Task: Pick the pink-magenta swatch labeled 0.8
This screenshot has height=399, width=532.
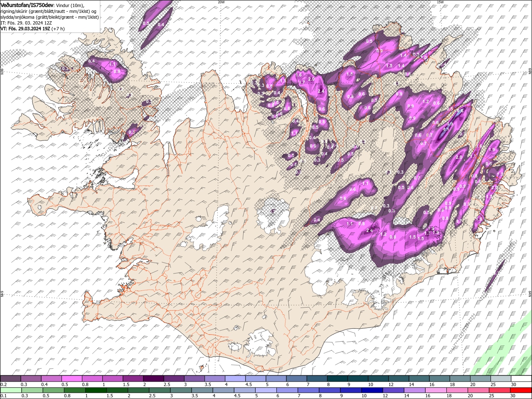Action: click(x=92, y=379)
